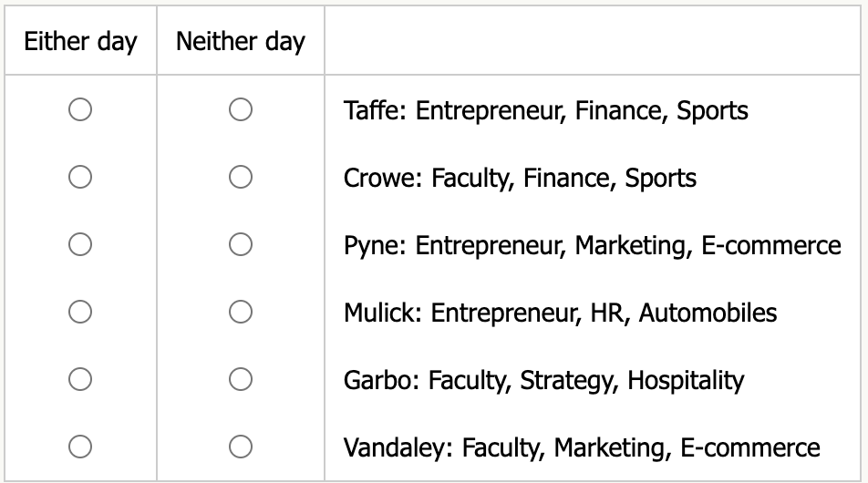The height and width of the screenshot is (483, 868).
Task: Mark Either day for Pyne
Action: pyautogui.click(x=80, y=245)
